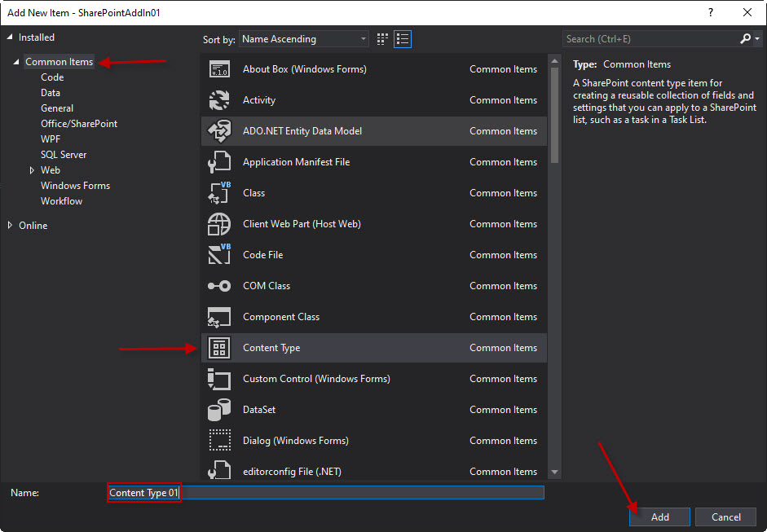
Task: Select the editorconfig File (.NET) name
Action: (292, 472)
